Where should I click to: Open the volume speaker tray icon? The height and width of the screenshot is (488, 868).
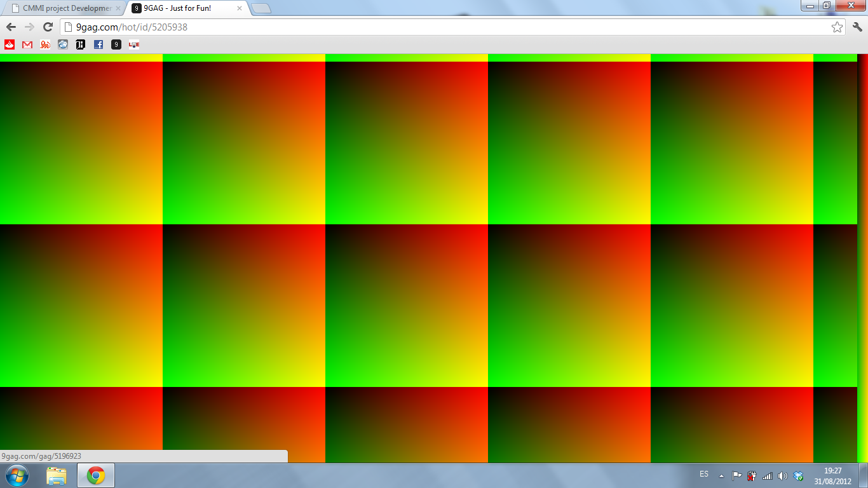[x=783, y=476]
